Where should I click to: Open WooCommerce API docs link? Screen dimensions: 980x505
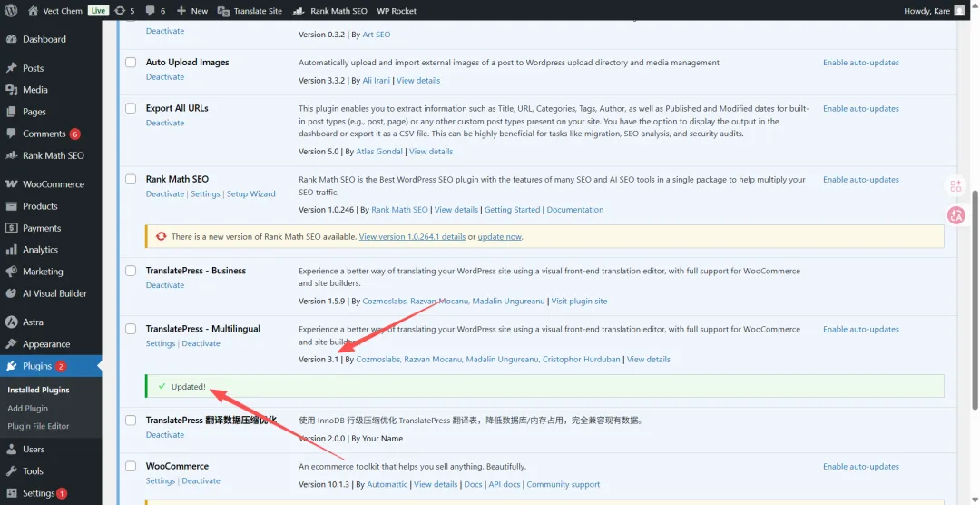point(504,484)
